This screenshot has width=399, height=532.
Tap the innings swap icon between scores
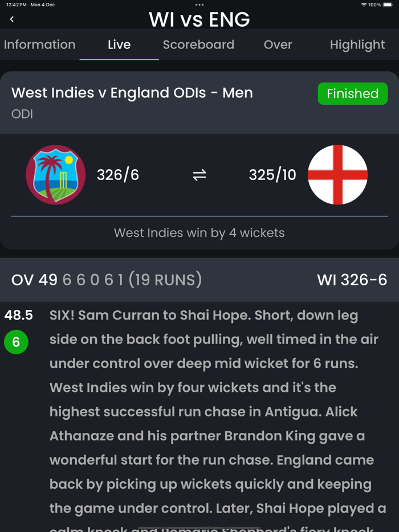(x=199, y=175)
